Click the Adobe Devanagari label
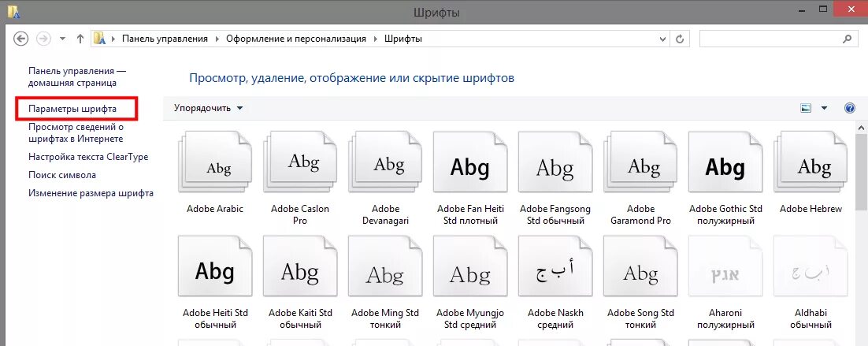Screen dimensions: 868x346 (385, 215)
